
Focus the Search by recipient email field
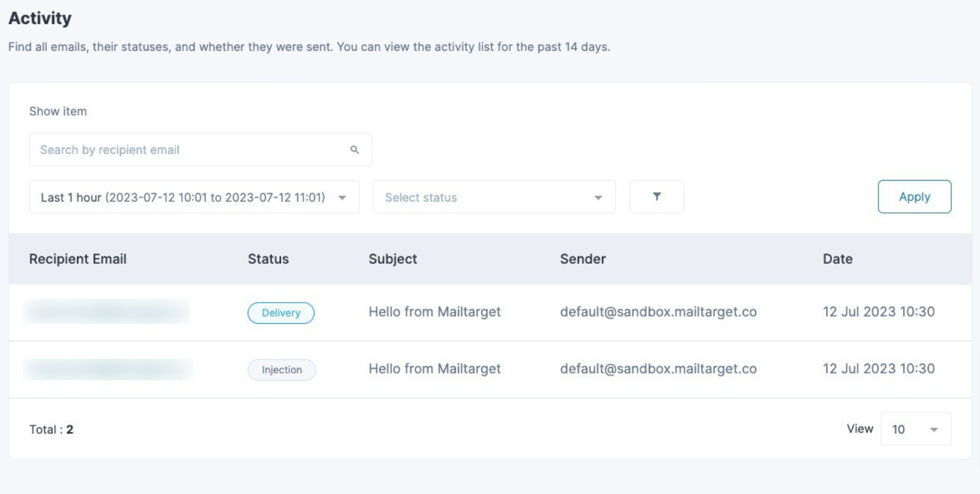191,150
